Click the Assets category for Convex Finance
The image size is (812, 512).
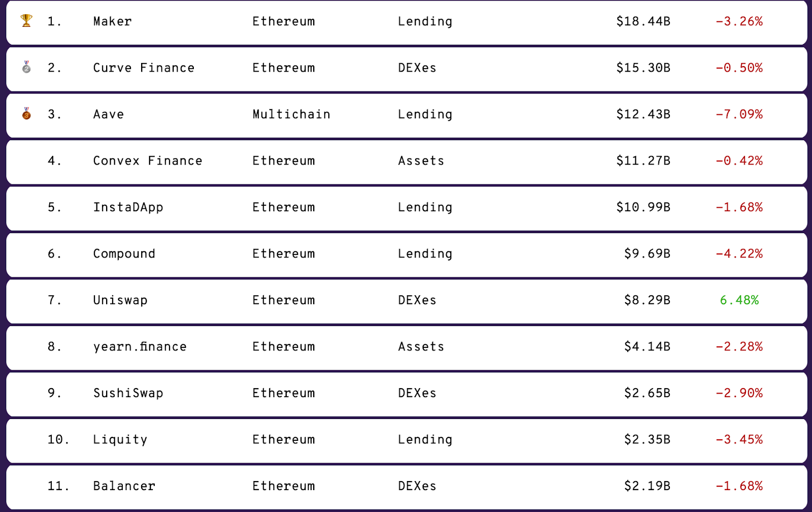[x=421, y=161]
